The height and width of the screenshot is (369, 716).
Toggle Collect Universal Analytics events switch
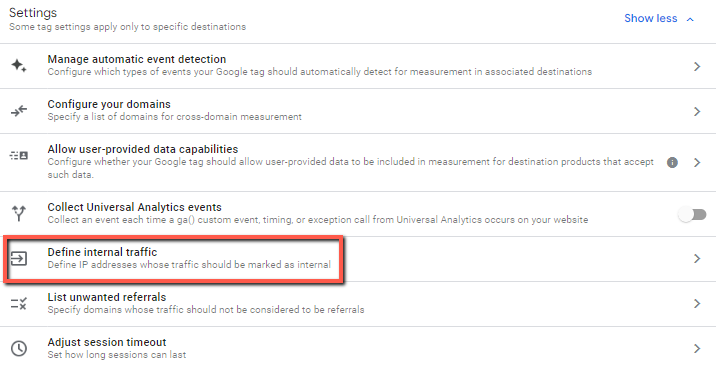pyautogui.click(x=692, y=214)
